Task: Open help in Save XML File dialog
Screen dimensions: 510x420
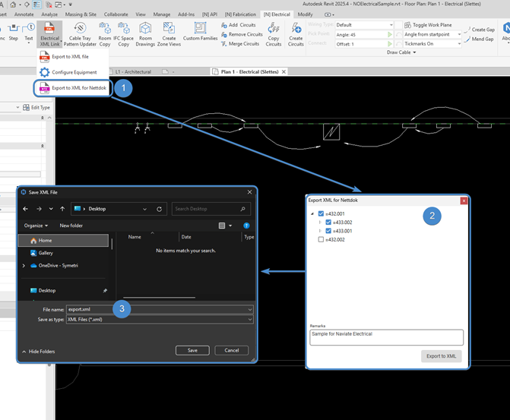Action: [246, 226]
